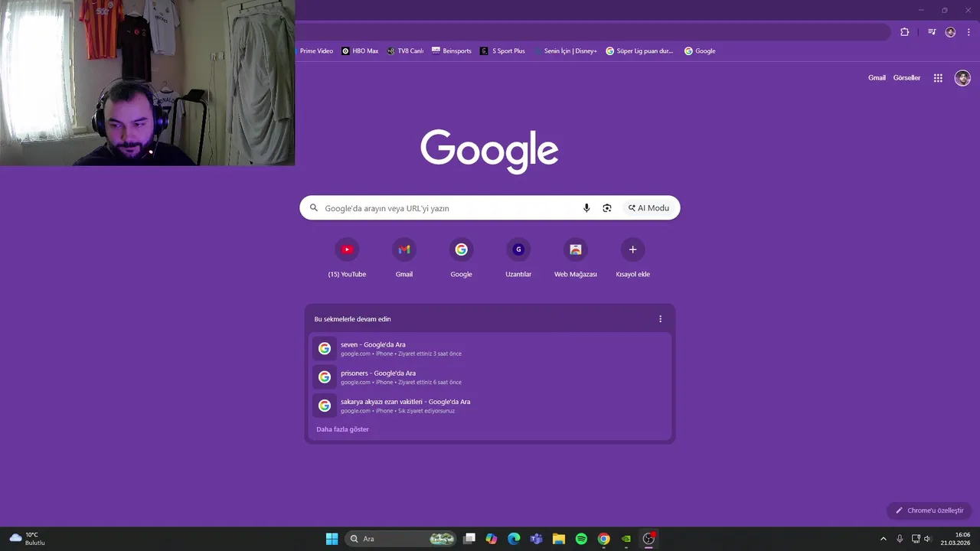This screenshot has height=551, width=980.
Task: Click the Kısayol ekle plus button
Action: (632, 249)
